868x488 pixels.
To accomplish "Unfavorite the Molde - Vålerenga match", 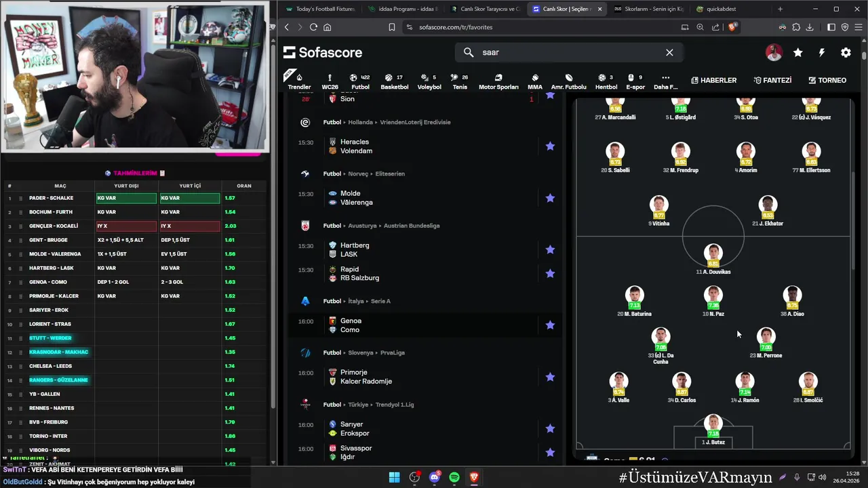I will click(x=550, y=198).
